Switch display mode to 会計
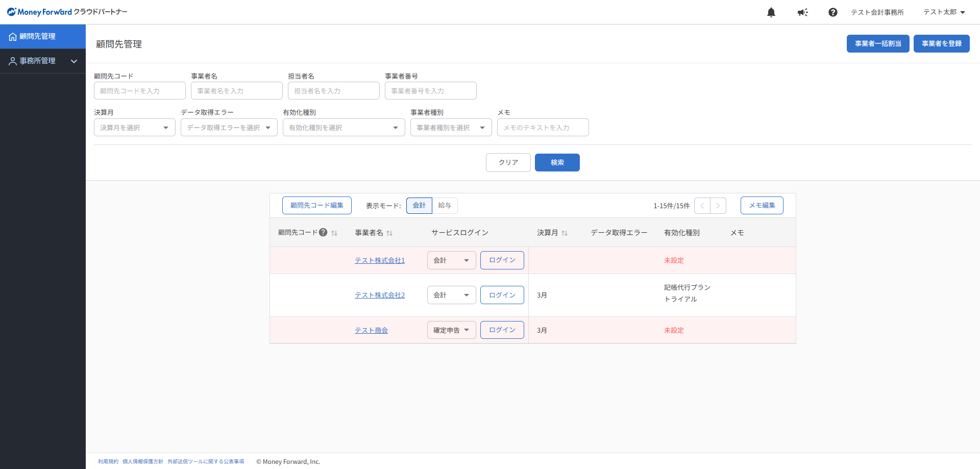 [x=419, y=205]
